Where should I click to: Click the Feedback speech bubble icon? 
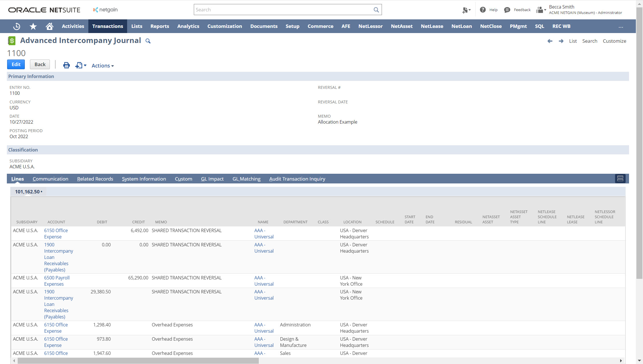click(507, 10)
